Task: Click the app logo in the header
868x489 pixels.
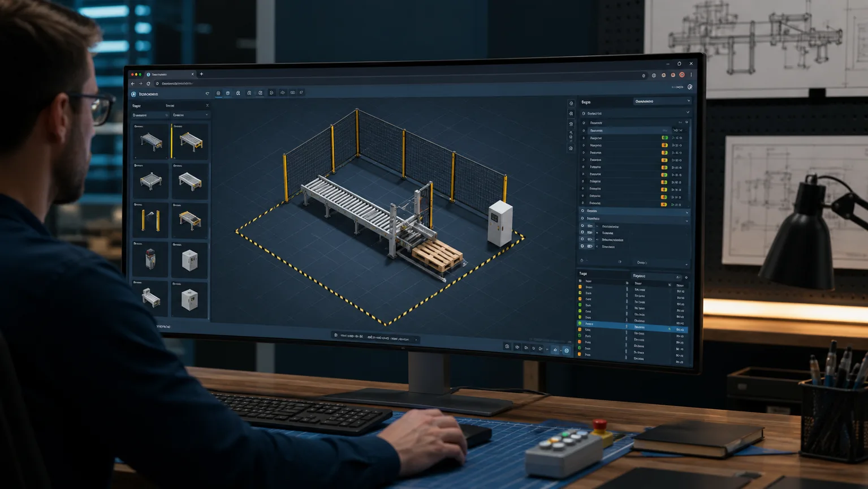Action: pos(133,94)
